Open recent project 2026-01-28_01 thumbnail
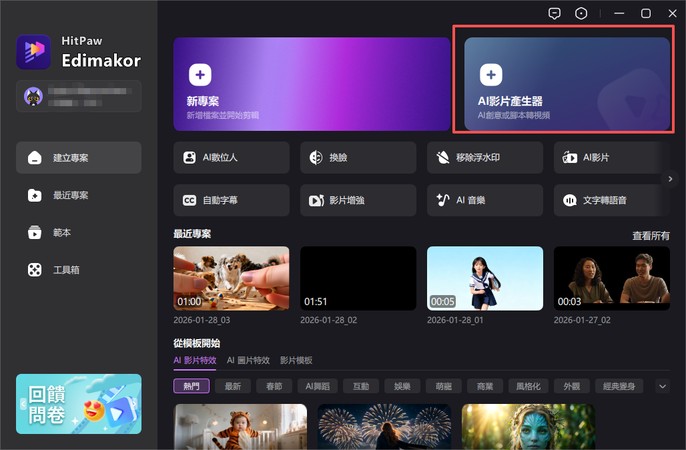The image size is (686, 450). pos(485,279)
